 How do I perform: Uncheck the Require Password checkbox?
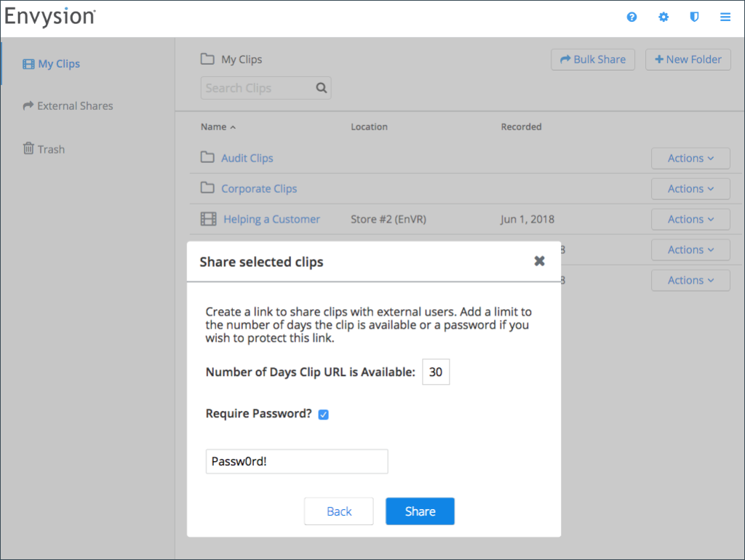(x=324, y=415)
